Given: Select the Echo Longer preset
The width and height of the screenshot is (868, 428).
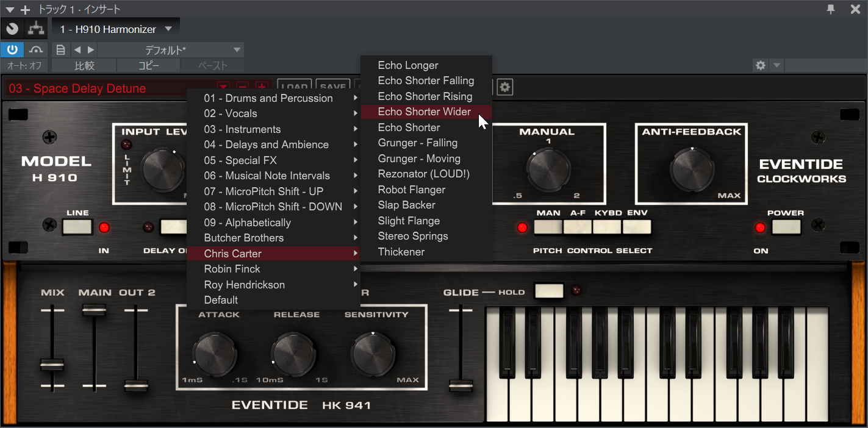Looking at the screenshot, I should point(426,65).
